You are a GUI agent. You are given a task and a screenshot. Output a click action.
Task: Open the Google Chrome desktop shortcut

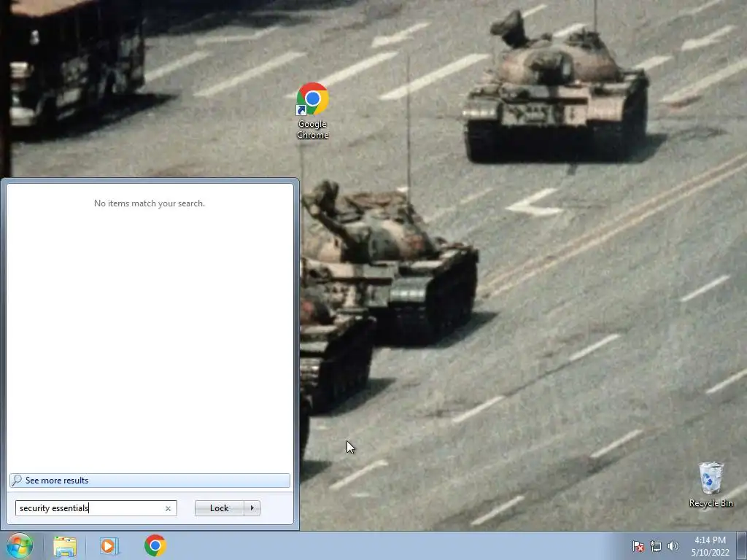point(312,111)
